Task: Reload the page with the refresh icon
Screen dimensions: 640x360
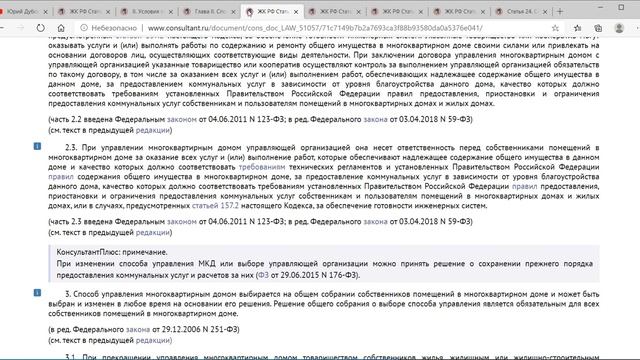Action: (40, 28)
